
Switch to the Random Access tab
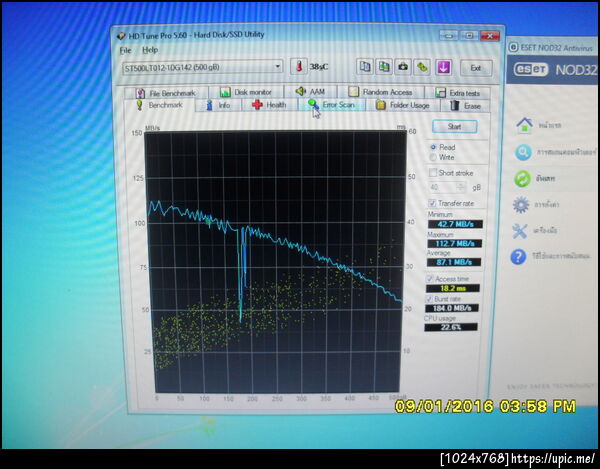point(381,92)
